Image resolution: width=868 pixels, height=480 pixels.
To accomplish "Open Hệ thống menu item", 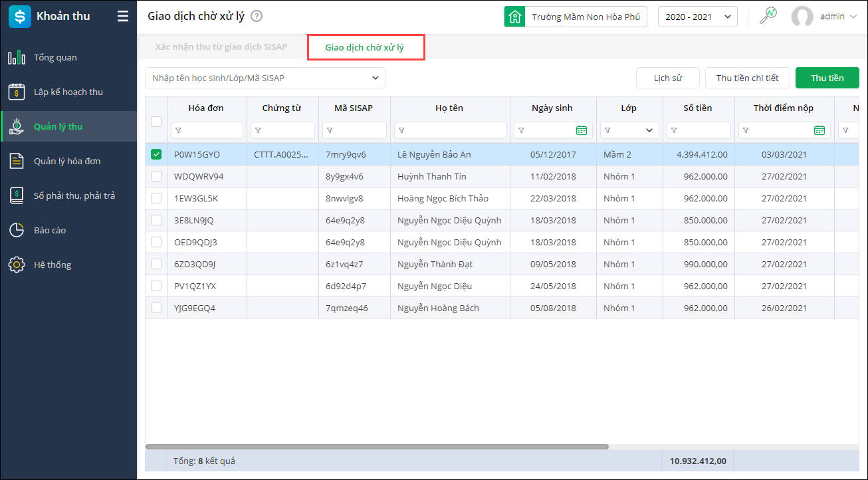I will pyautogui.click(x=68, y=265).
